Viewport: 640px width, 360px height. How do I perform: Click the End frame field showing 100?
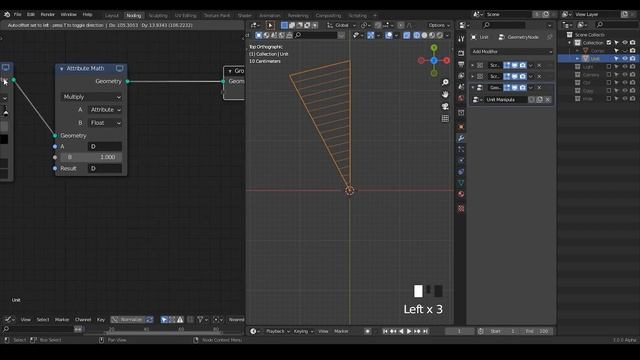[x=537, y=331]
